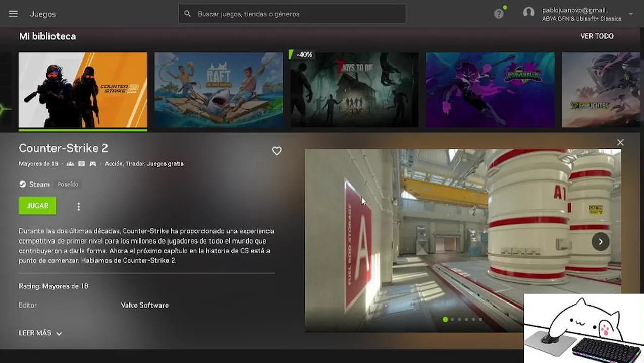Image resolution: width=644 pixels, height=363 pixels.
Task: Open the hamburger menu
Action: click(x=13, y=14)
